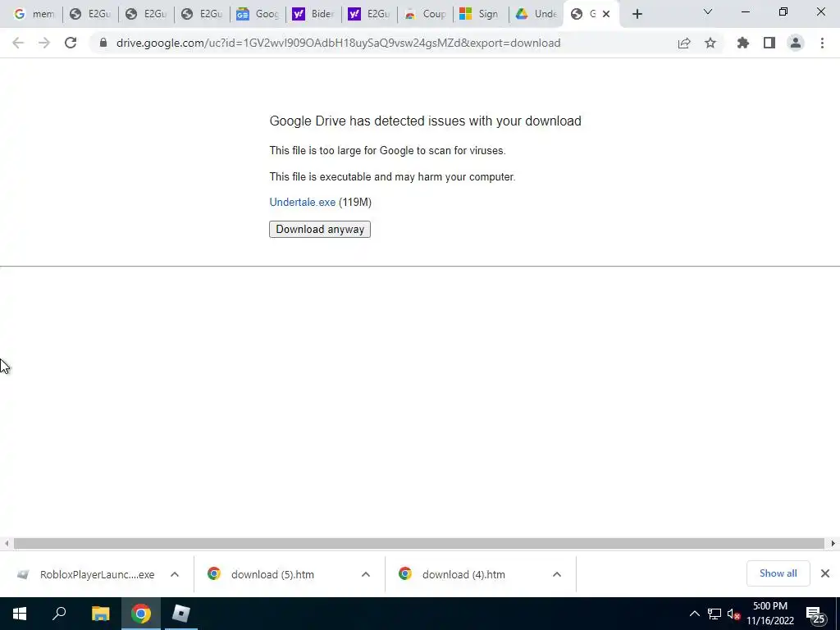Switch to the first E2Gu tab
Screen dimensions: 840x630
[90, 15]
